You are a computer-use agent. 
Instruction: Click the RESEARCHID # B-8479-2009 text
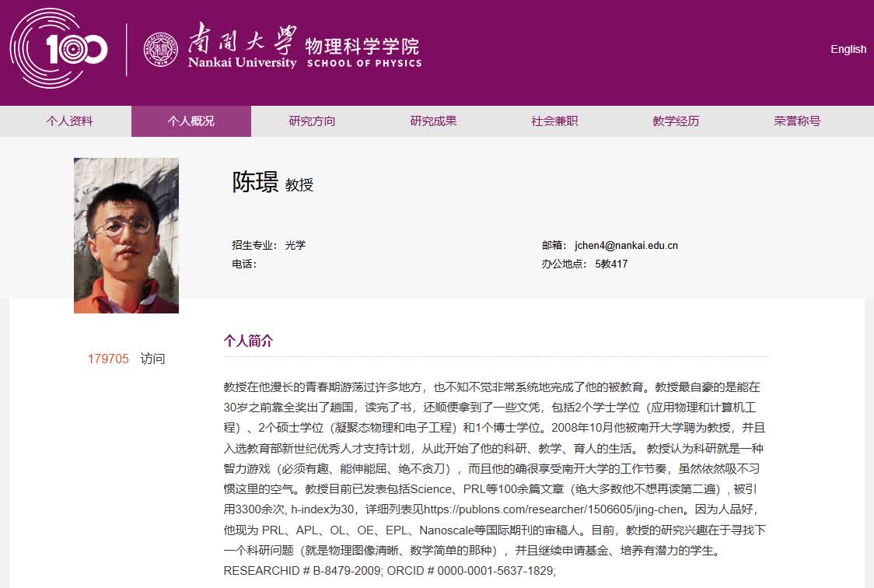(302, 571)
